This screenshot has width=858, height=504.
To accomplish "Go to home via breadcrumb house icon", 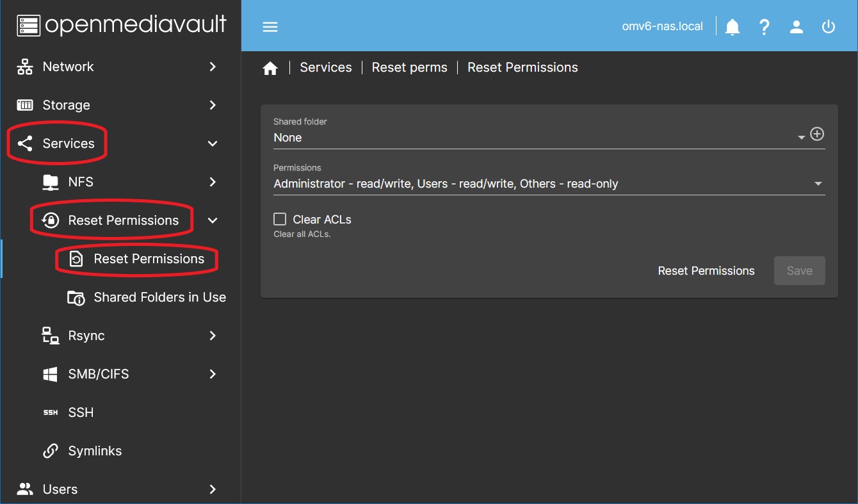I will pos(270,68).
